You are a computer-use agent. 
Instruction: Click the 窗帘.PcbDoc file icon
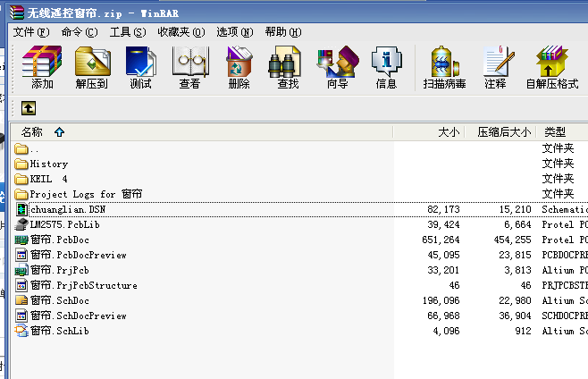click(21, 240)
